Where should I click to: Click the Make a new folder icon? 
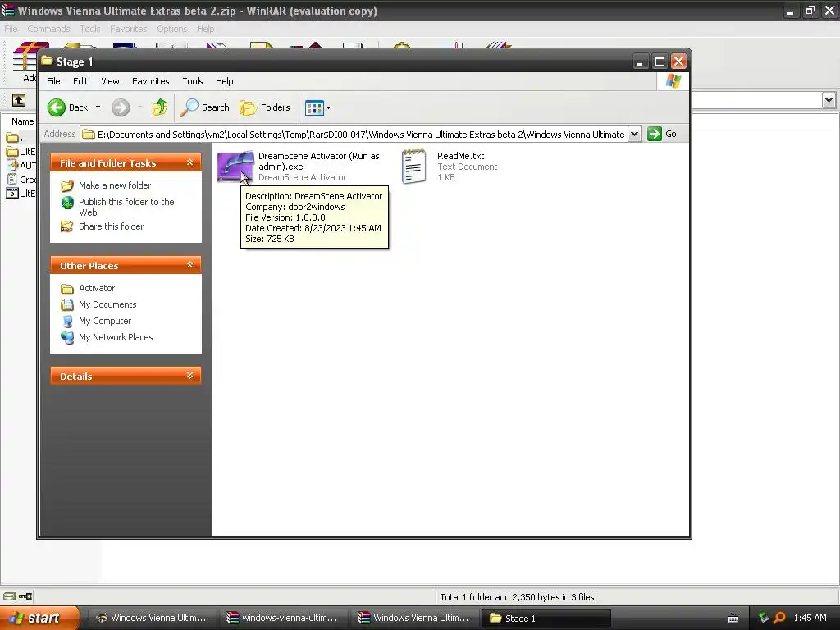click(67, 186)
